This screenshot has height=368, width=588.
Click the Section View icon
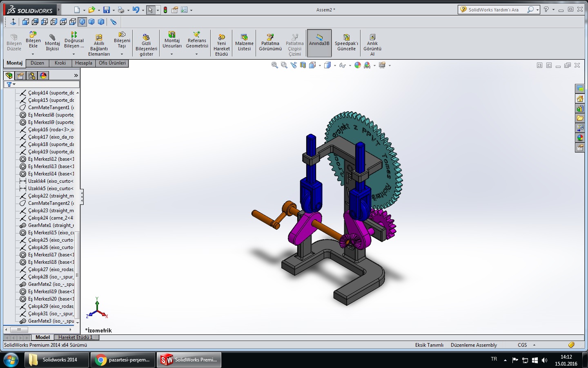tap(303, 65)
